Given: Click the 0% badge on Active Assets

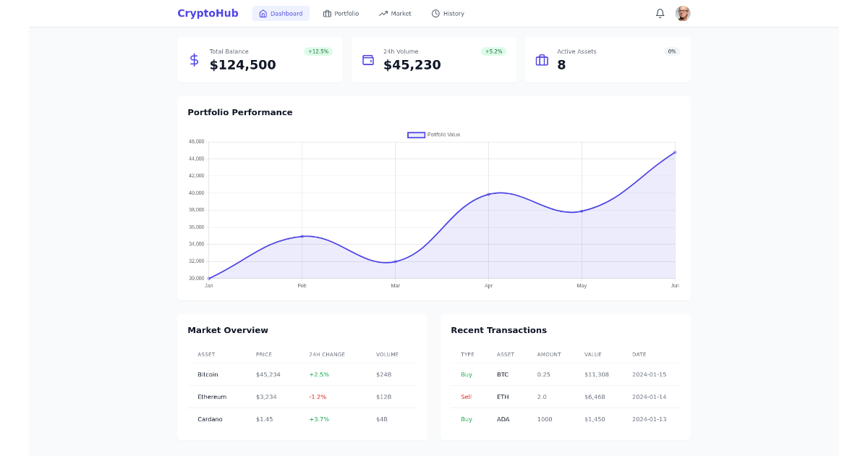Looking at the screenshot, I should point(671,51).
